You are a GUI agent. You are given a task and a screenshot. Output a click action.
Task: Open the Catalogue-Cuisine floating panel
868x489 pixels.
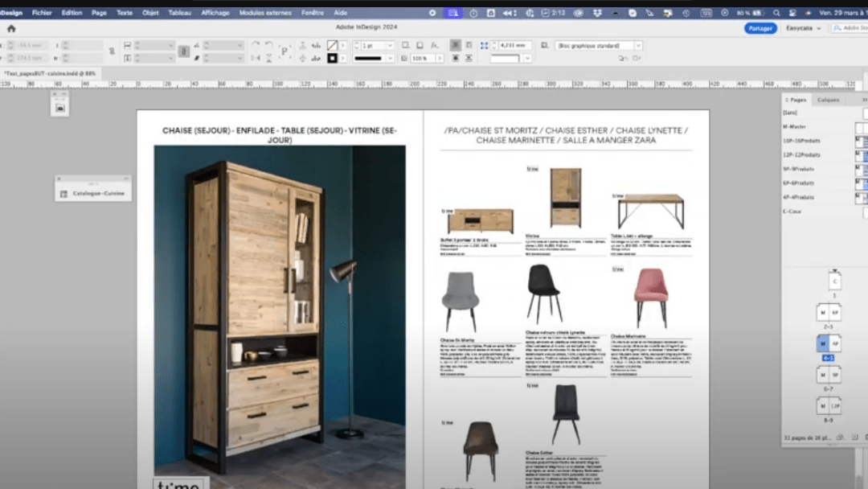point(93,193)
